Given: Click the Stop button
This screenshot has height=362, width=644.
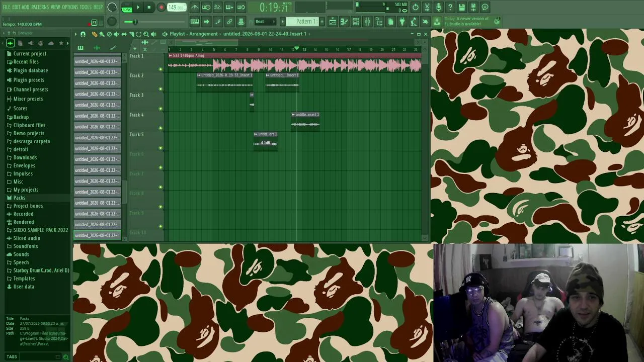Looking at the screenshot, I should (149, 8).
